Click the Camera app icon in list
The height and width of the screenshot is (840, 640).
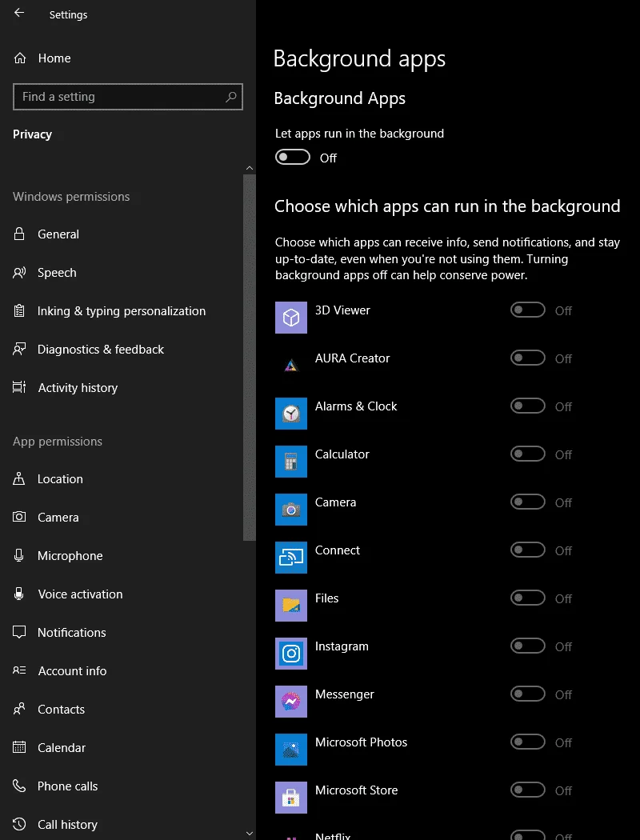(291, 510)
